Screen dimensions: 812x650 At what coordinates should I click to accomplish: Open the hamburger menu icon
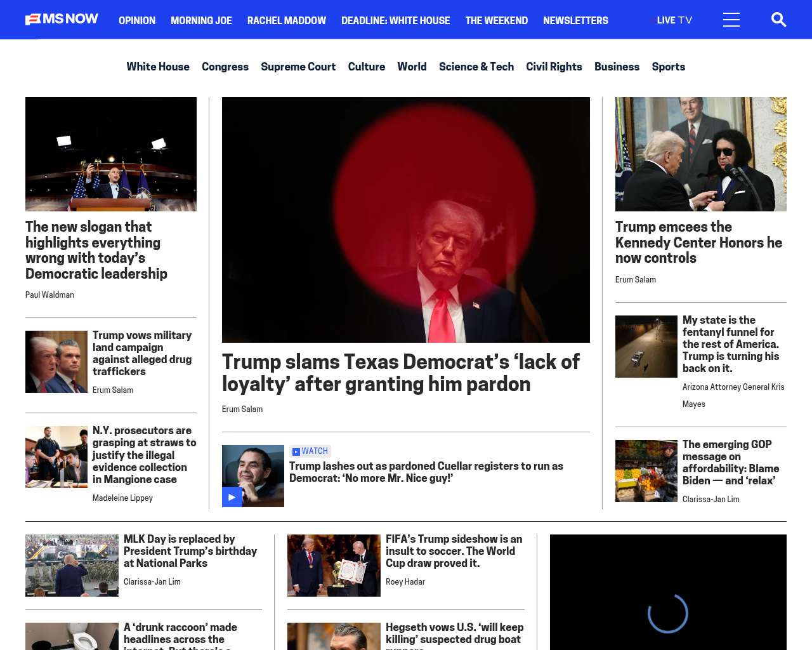(731, 20)
